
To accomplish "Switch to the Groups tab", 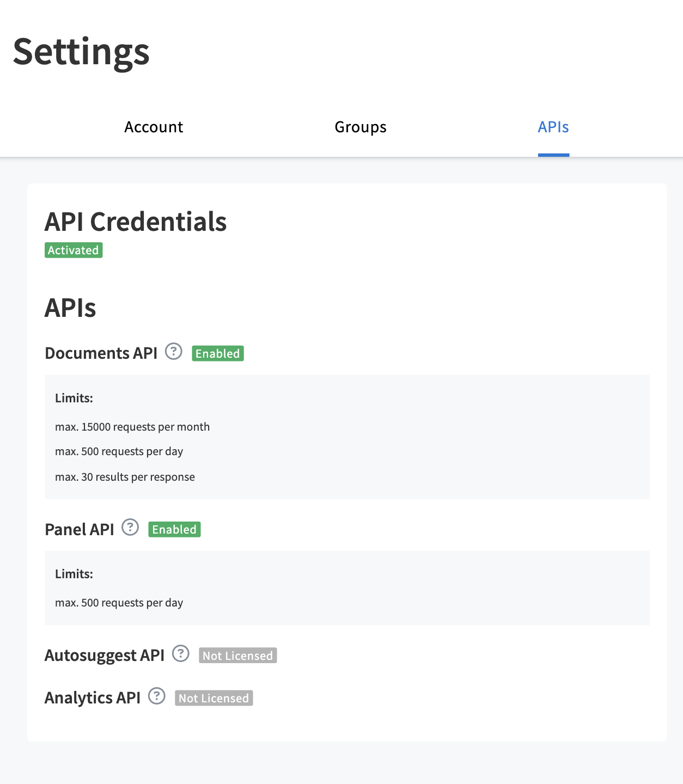I will tap(361, 127).
